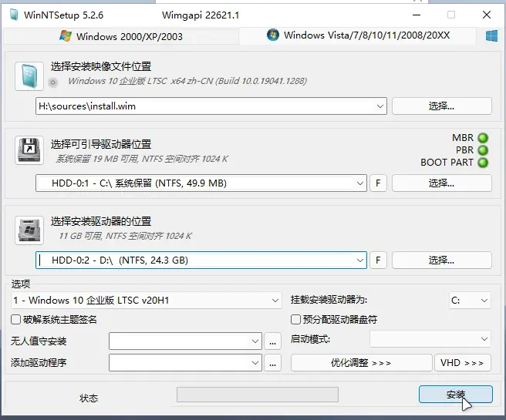The height and width of the screenshot is (420, 506).
Task: Browse drivers with the 添加驱动程序 ... button
Action: (273, 363)
